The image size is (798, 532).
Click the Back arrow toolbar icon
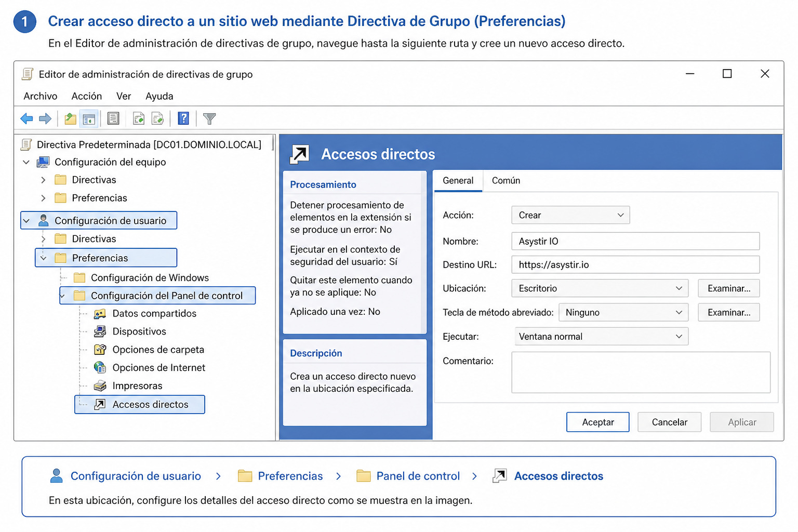click(x=26, y=119)
